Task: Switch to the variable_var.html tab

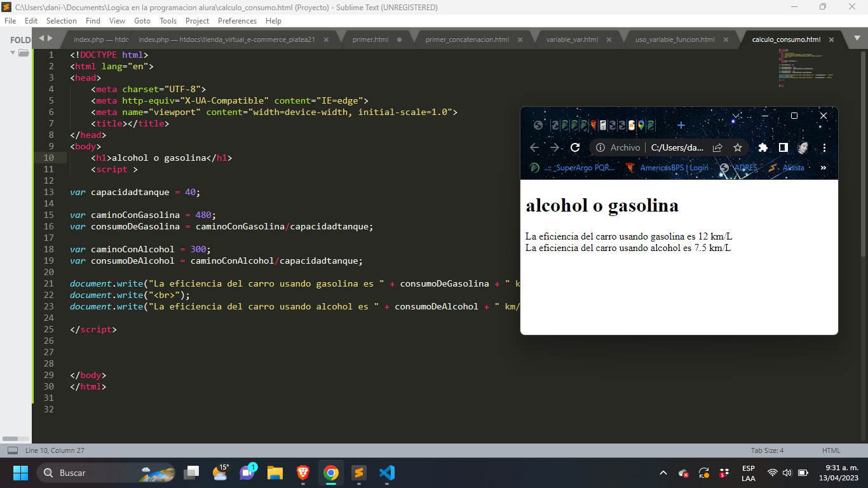Action: 572,39
